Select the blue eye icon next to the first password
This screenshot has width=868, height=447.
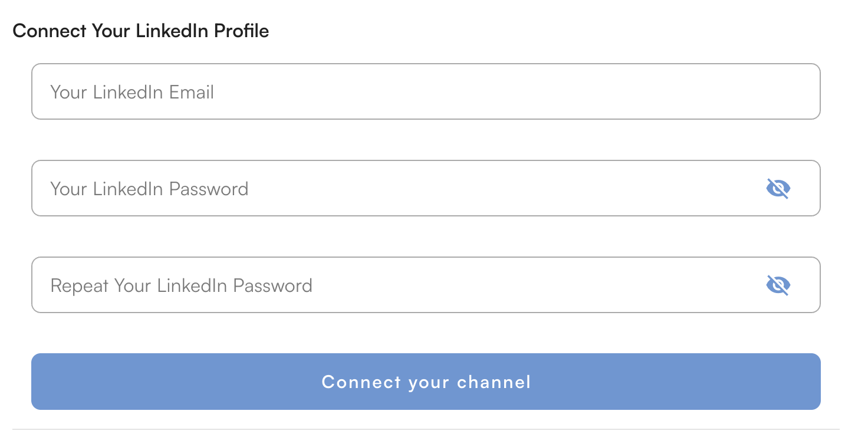778,188
